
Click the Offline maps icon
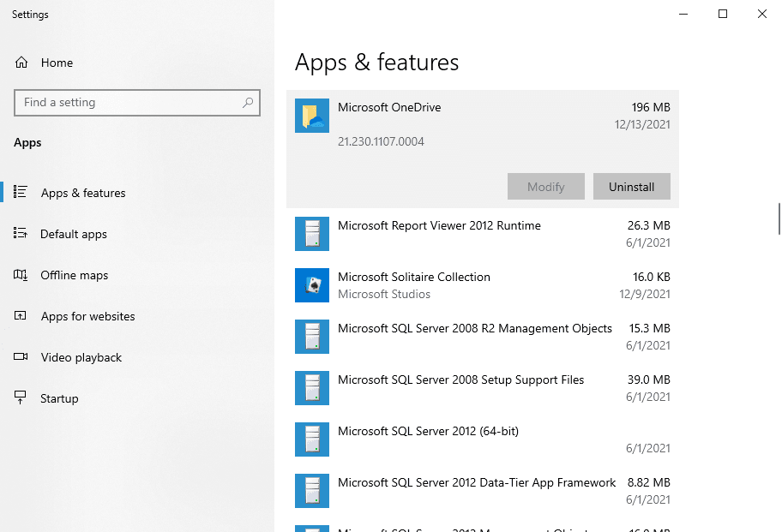click(21, 274)
